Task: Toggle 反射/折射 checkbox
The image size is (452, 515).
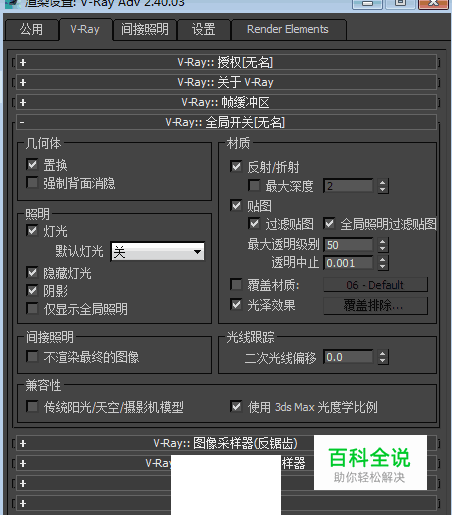Action: tap(236, 166)
